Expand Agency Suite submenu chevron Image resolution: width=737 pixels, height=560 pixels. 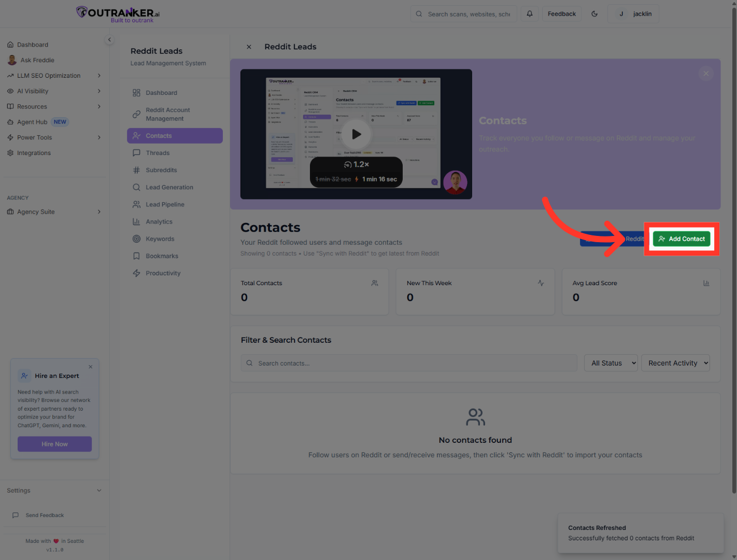click(x=99, y=212)
